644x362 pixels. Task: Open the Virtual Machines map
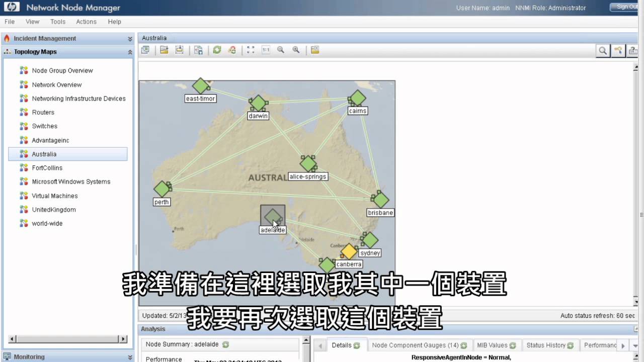point(54,196)
